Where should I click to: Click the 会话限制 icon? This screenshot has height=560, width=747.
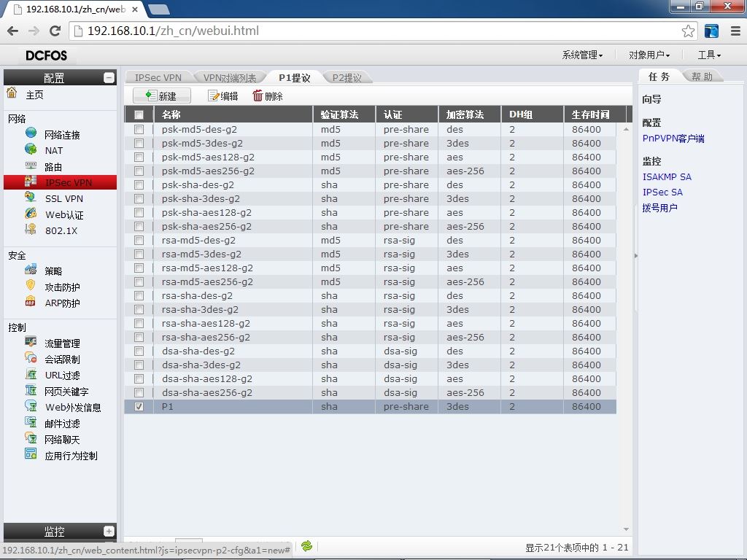tap(31, 357)
